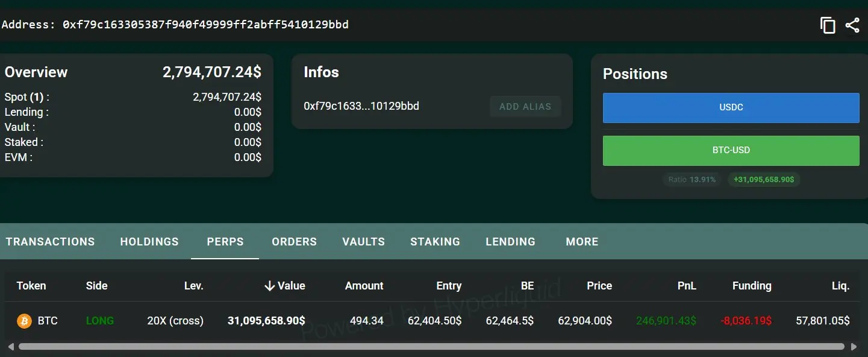Click the Positions panel heading

pyautogui.click(x=635, y=74)
